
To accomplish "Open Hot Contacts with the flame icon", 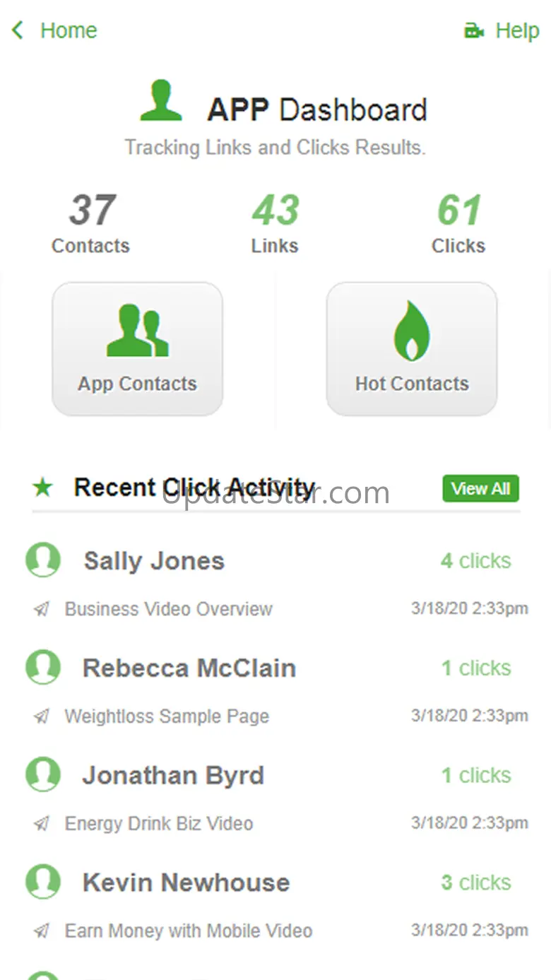I will coord(412,348).
